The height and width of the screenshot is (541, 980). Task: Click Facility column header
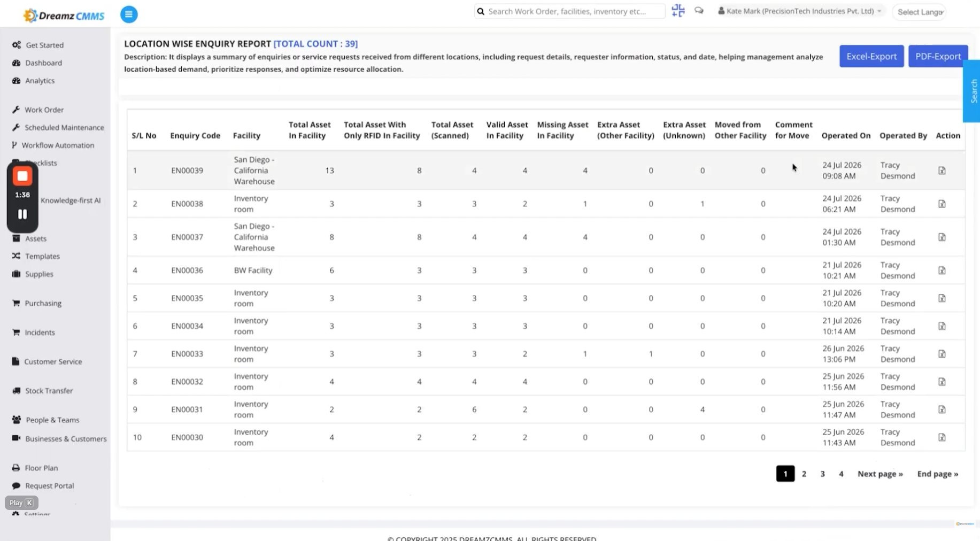click(x=246, y=136)
